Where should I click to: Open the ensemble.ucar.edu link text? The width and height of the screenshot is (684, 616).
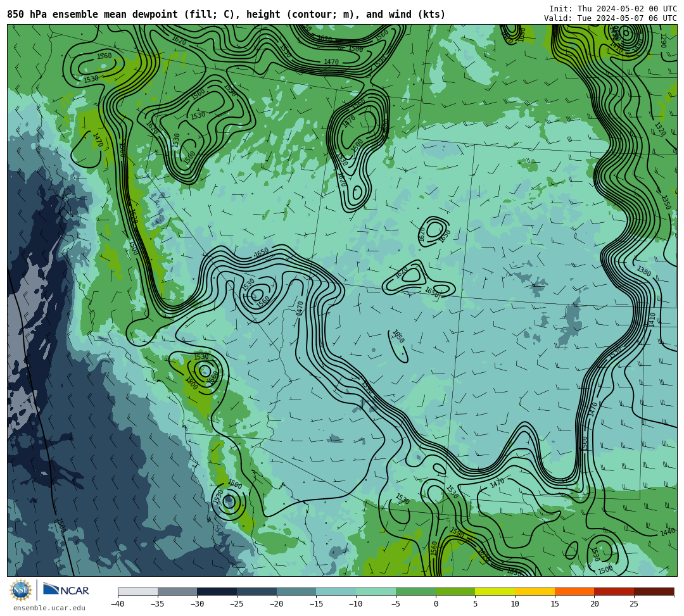point(49,608)
